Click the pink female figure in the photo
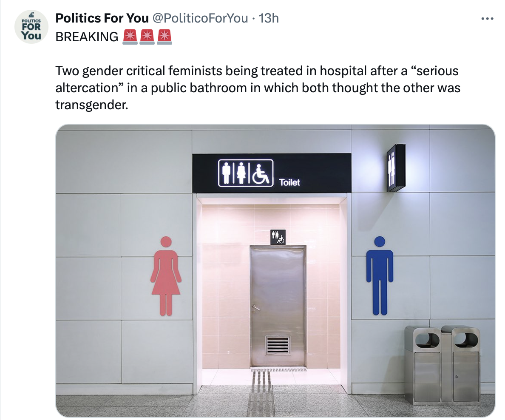This screenshot has height=420, width=505. point(166,276)
